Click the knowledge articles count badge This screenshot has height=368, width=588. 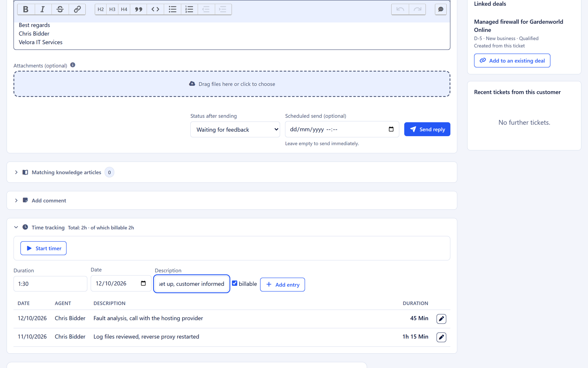coord(109,172)
